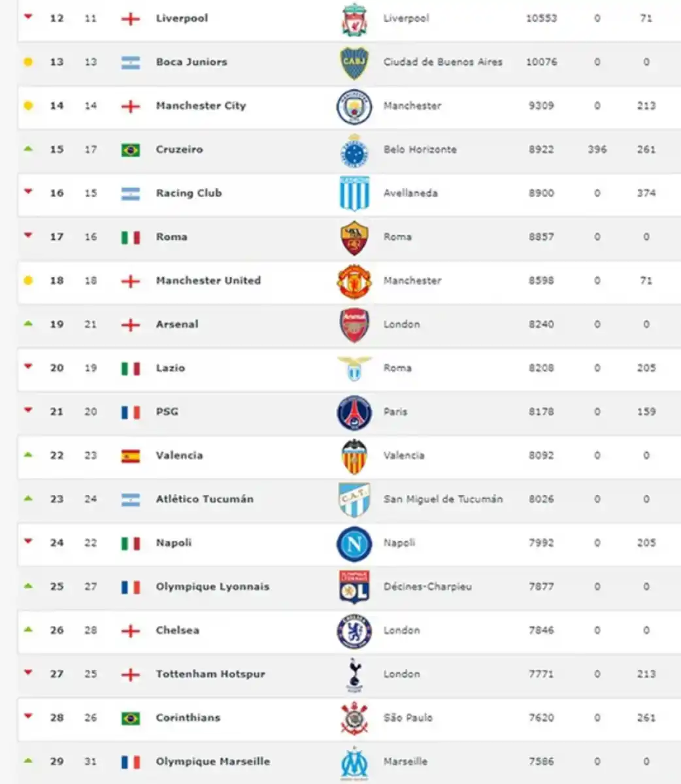The height and width of the screenshot is (784, 681).
Task: Select the Tottenham Hotspur cockerel crest
Action: click(x=354, y=674)
